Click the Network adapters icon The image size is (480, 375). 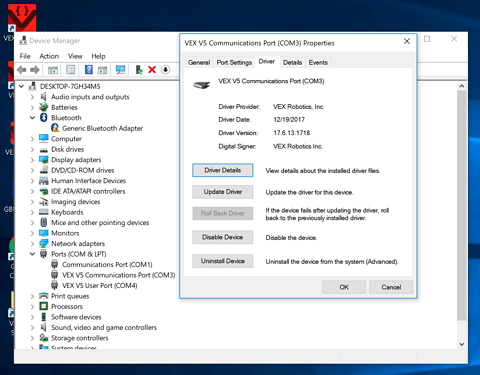[44, 243]
